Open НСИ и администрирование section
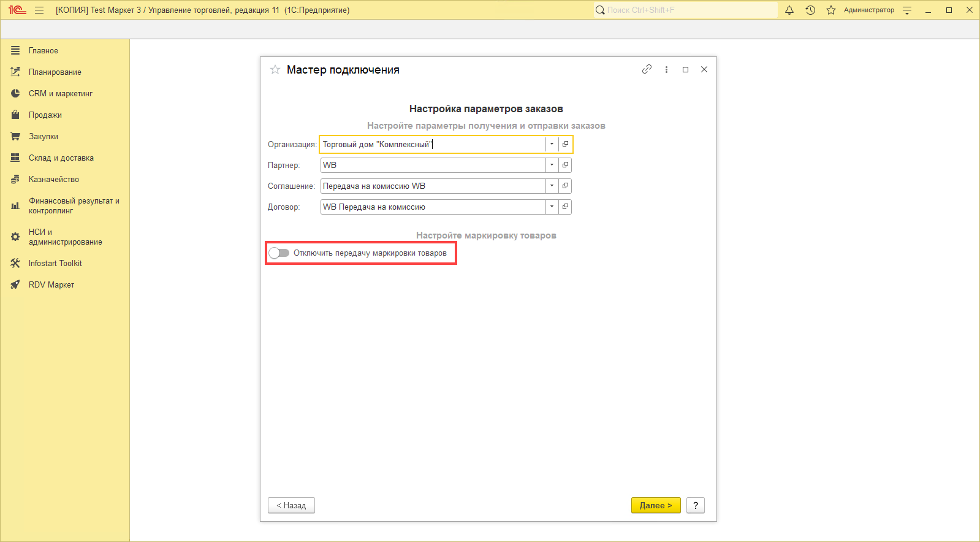This screenshot has height=542, width=980. point(65,237)
